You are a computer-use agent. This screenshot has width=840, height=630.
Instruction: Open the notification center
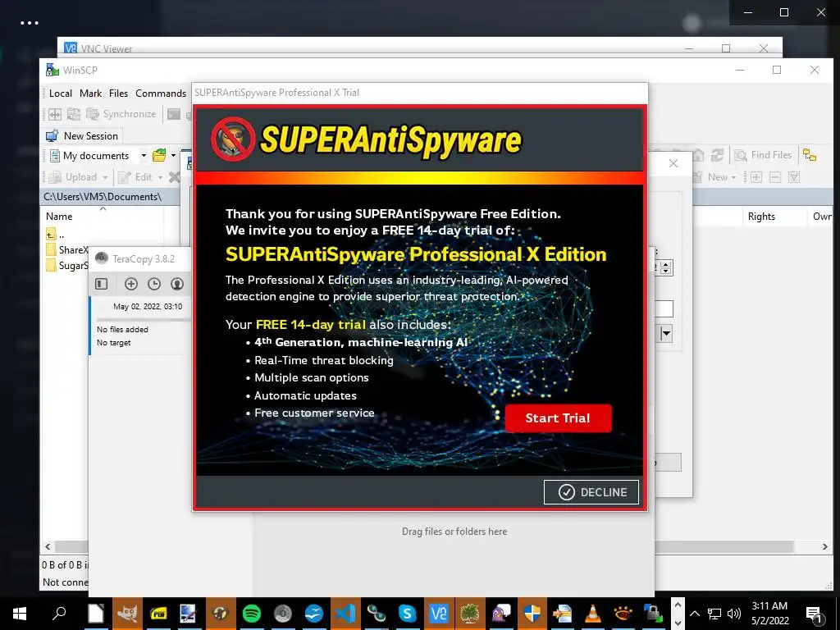coord(814,614)
